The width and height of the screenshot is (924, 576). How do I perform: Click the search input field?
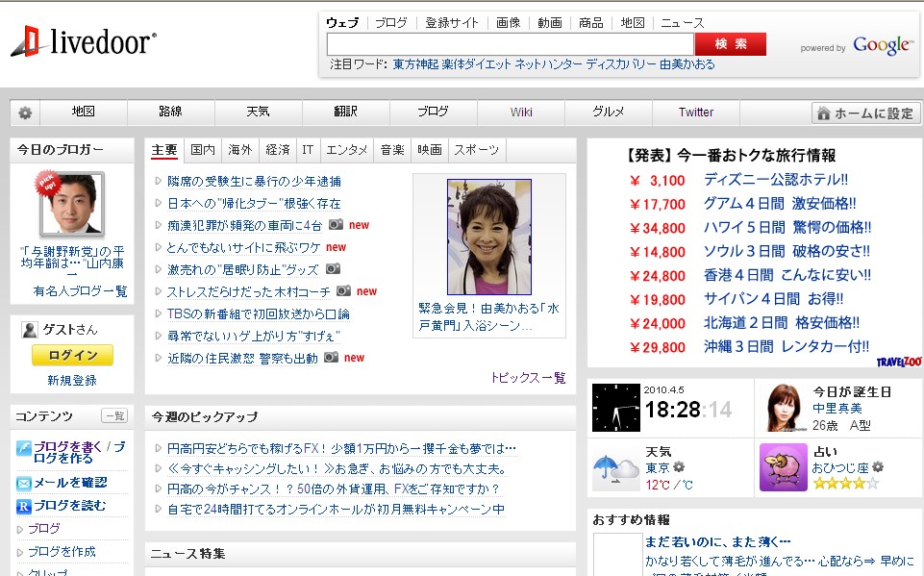coord(511,44)
